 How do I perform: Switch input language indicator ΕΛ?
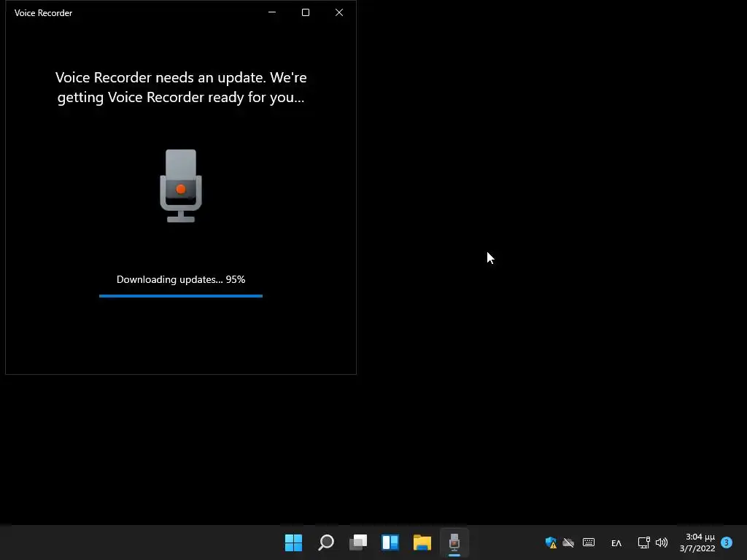pos(616,542)
